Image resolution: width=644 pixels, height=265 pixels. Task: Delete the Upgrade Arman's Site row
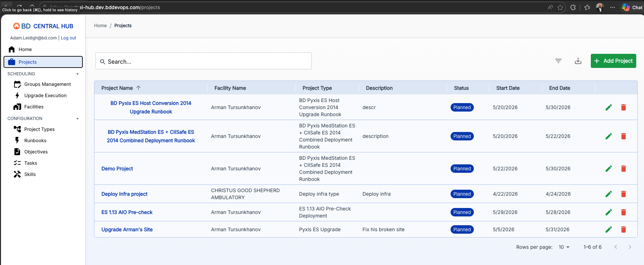pyautogui.click(x=624, y=229)
